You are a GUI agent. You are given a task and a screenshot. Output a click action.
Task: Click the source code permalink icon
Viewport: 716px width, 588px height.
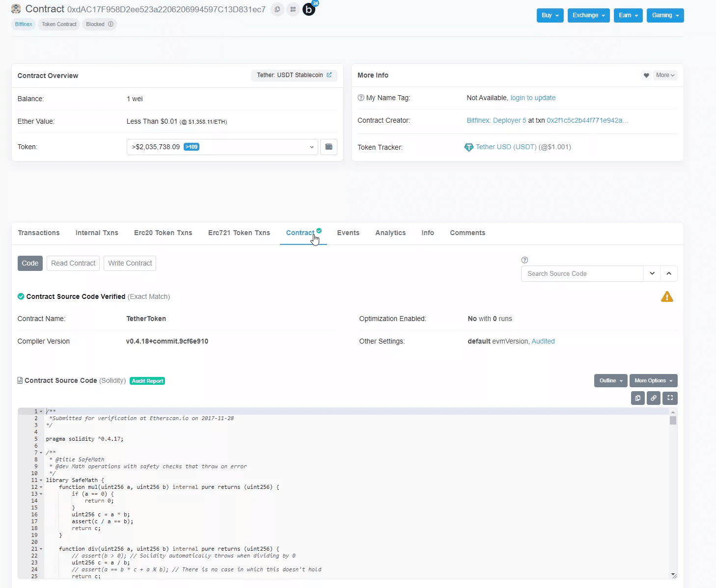coord(654,398)
